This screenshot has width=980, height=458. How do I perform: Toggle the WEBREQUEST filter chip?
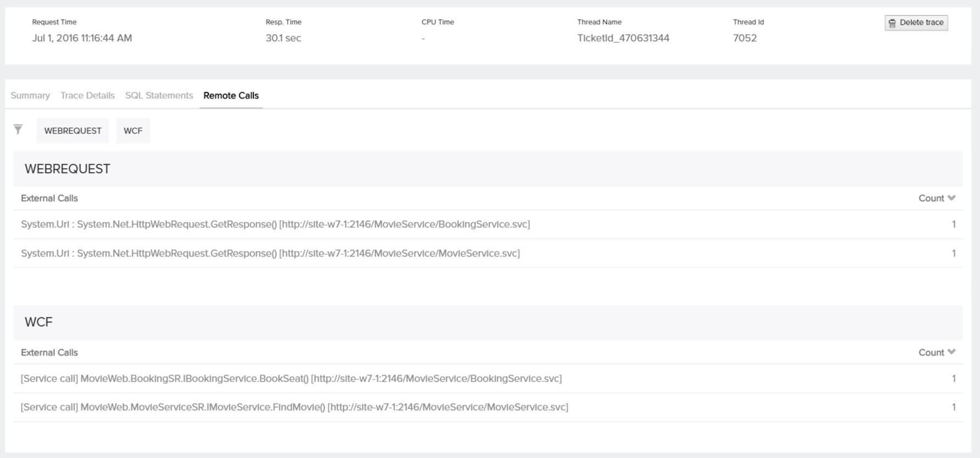(x=72, y=131)
